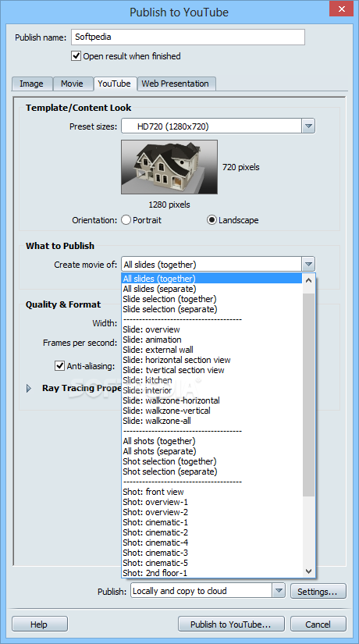Open the Web Presentation tab

point(176,84)
